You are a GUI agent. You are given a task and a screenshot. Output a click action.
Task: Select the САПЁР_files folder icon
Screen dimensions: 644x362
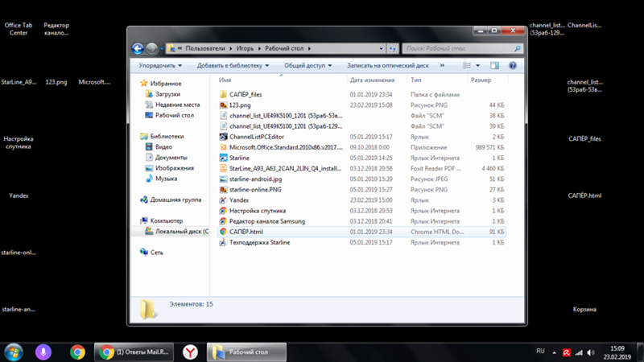point(223,94)
